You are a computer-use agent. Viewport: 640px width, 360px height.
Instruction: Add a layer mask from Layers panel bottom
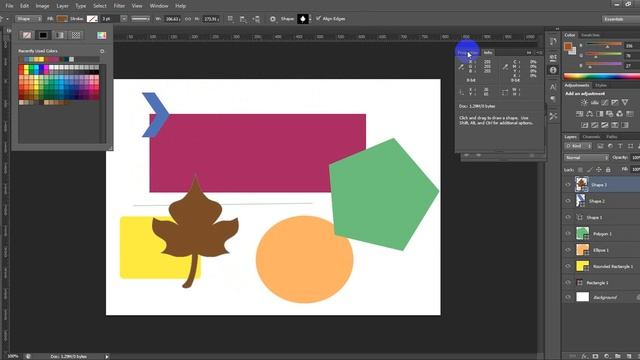tap(596, 356)
